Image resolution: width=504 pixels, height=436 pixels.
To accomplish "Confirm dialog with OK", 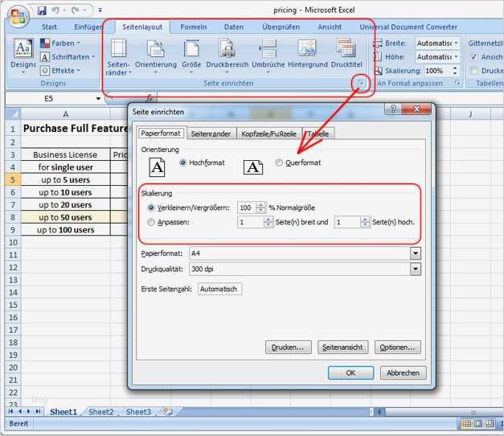I will [350, 373].
